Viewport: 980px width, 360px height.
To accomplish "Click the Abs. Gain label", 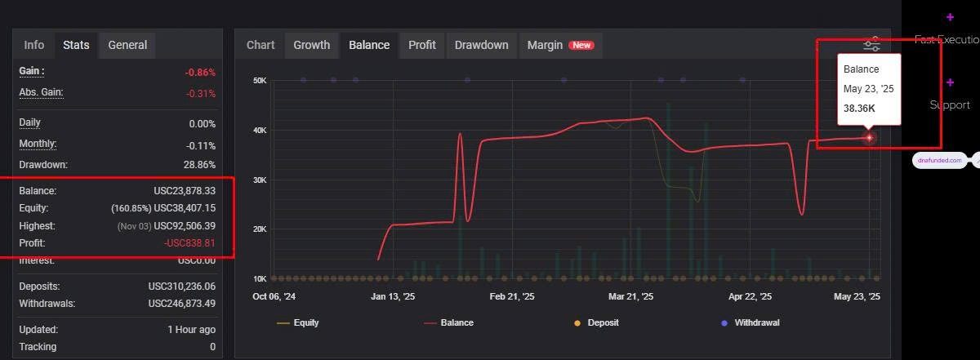I will click(41, 92).
